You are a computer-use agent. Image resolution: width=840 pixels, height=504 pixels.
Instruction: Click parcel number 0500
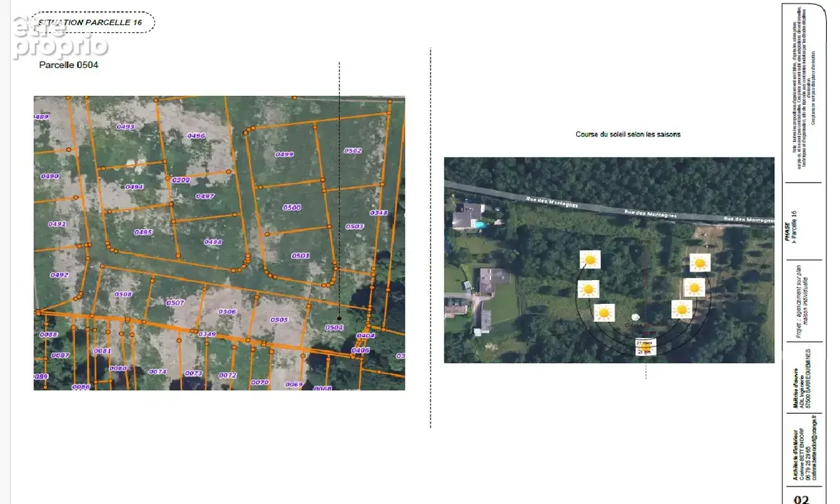click(292, 207)
